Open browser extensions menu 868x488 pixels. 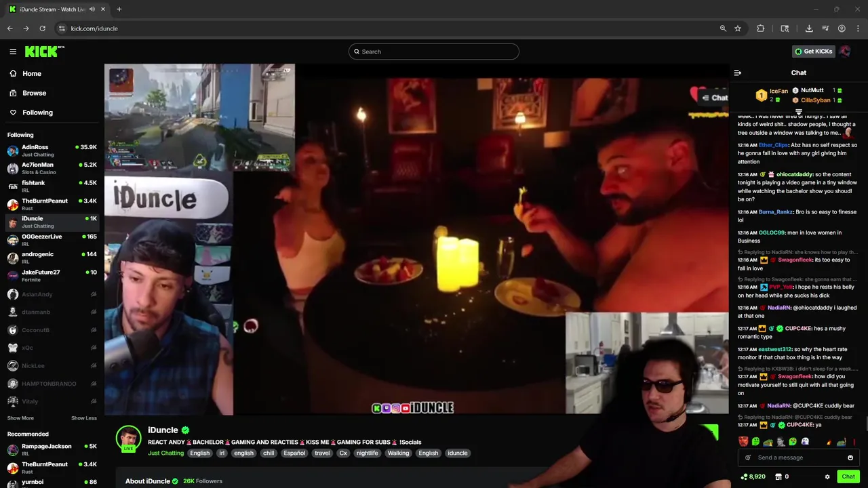tap(761, 28)
